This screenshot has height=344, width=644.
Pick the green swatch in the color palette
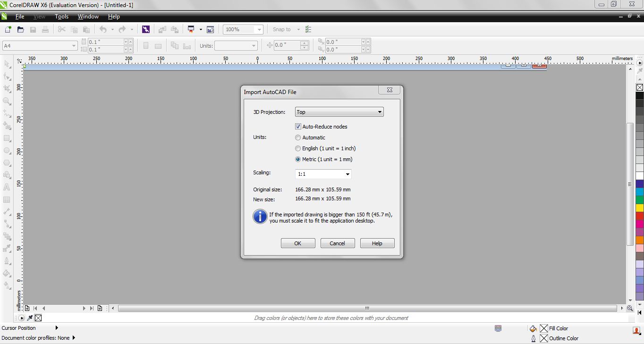pyautogui.click(x=640, y=200)
